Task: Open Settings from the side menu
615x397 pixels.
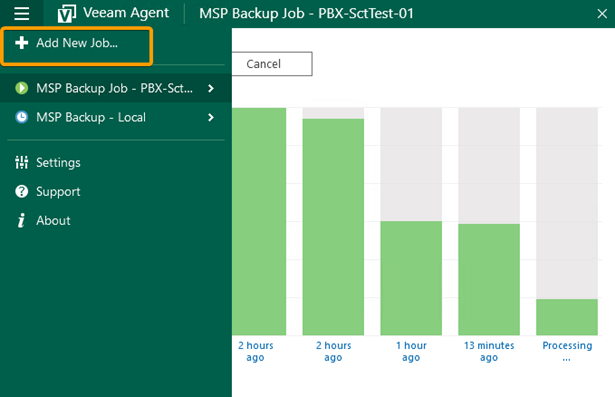Action: 58,162
